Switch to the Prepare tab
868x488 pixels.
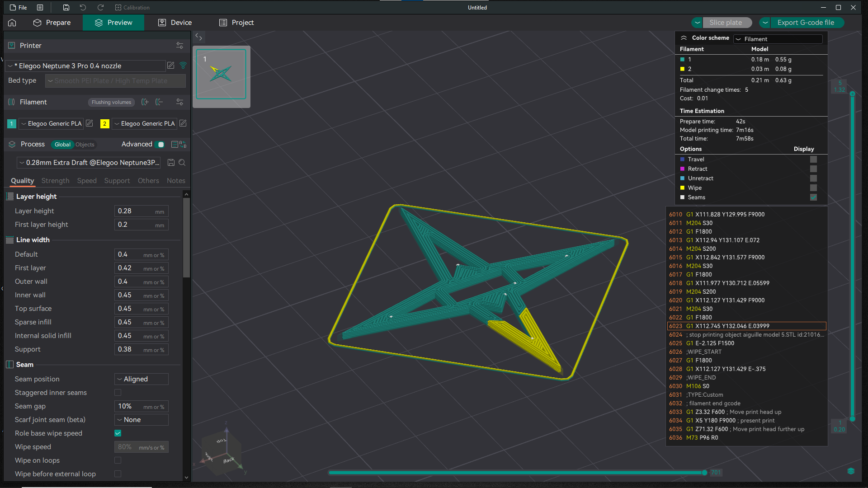pos(52,22)
